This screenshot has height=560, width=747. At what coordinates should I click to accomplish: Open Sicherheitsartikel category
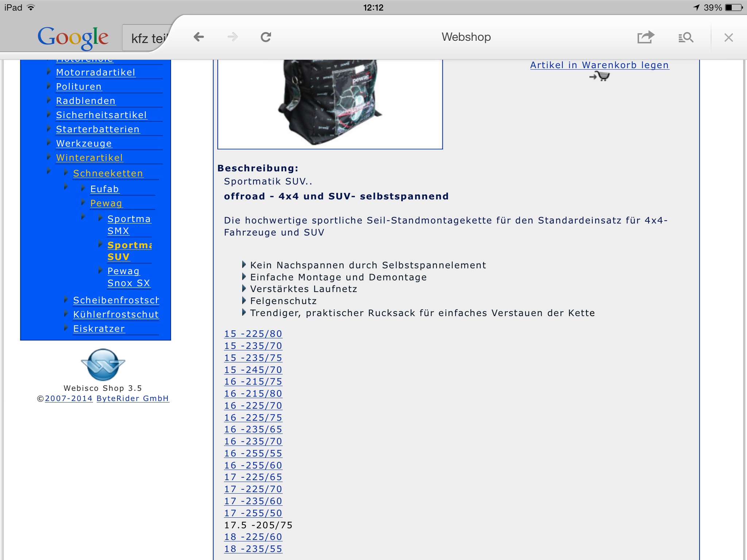(x=101, y=115)
